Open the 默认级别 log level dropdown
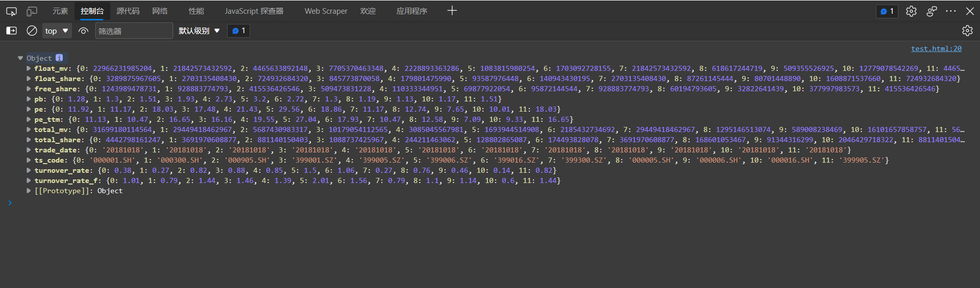 tap(199, 31)
